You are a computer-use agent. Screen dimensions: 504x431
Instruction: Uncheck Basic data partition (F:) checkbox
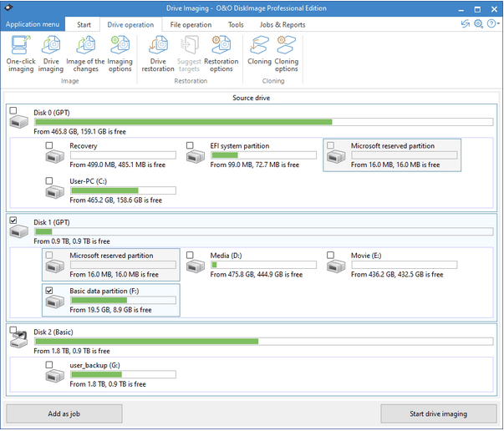(48, 291)
